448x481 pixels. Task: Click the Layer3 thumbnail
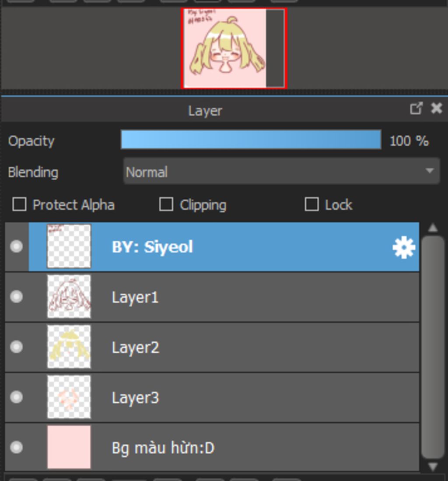69,397
